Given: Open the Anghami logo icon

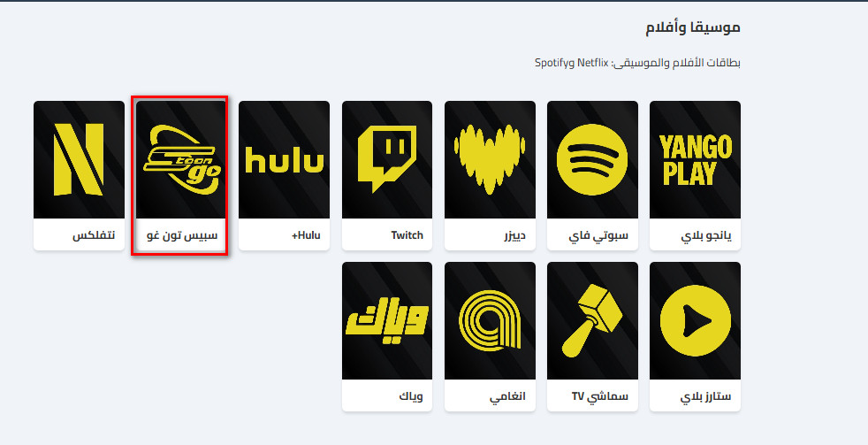Looking at the screenshot, I should point(490,321).
